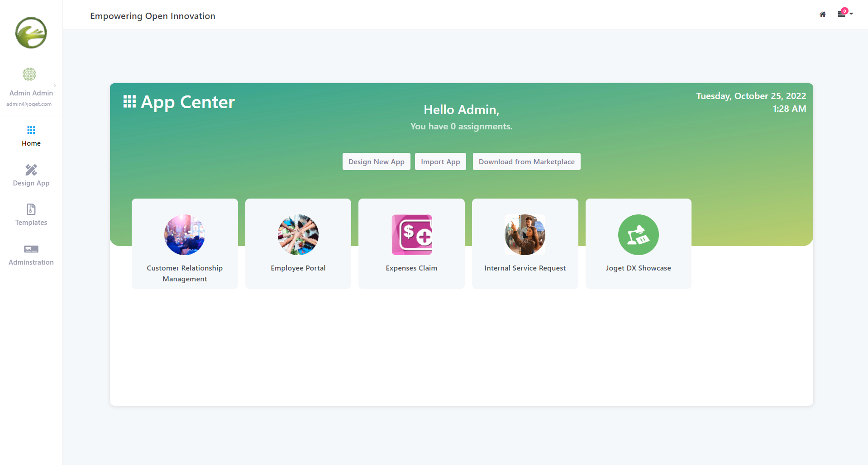Viewport: 868px width, 465px height.
Task: Open Adminstration in the sidebar
Action: tap(31, 255)
